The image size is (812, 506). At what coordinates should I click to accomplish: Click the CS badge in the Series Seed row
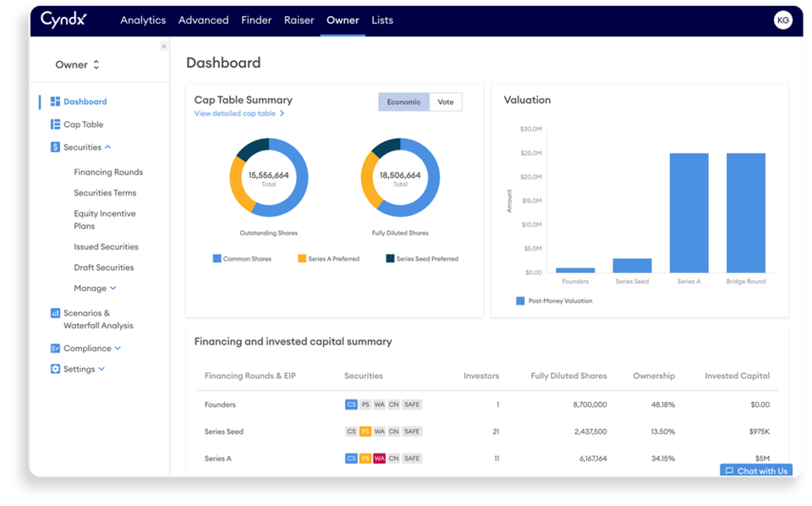(x=351, y=432)
